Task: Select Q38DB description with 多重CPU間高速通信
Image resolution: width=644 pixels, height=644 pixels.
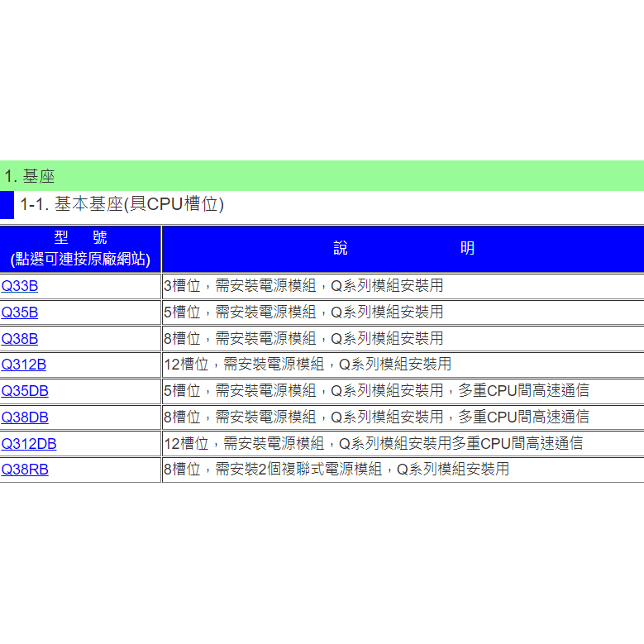Action: pos(377,417)
